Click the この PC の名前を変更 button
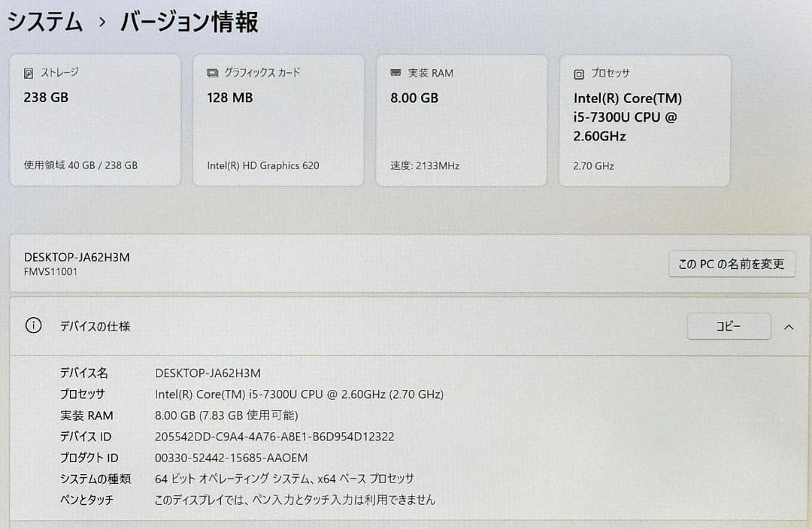812x529 pixels. pyautogui.click(x=732, y=264)
